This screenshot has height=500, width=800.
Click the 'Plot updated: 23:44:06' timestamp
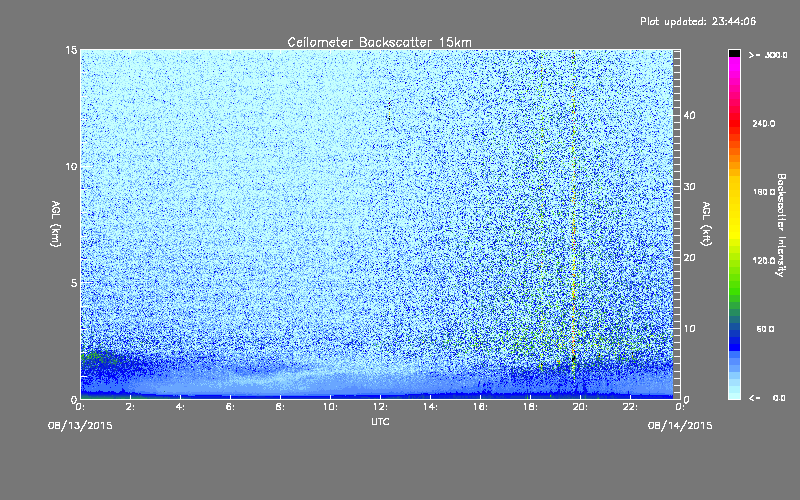pyautogui.click(x=698, y=21)
